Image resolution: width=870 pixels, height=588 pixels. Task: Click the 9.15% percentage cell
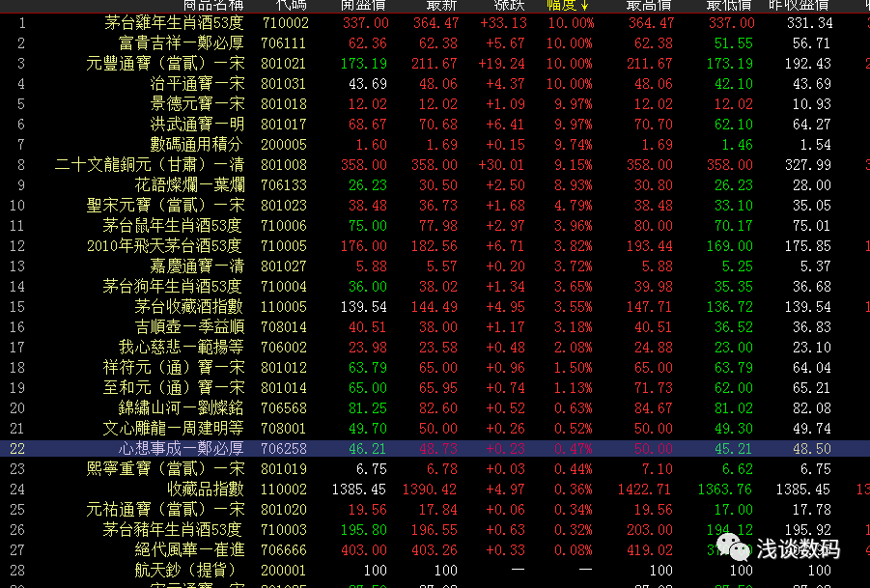tap(574, 165)
